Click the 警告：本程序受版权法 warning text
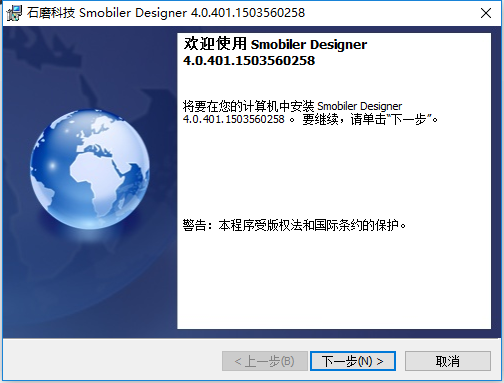This screenshot has height=383, width=504. coord(295,226)
